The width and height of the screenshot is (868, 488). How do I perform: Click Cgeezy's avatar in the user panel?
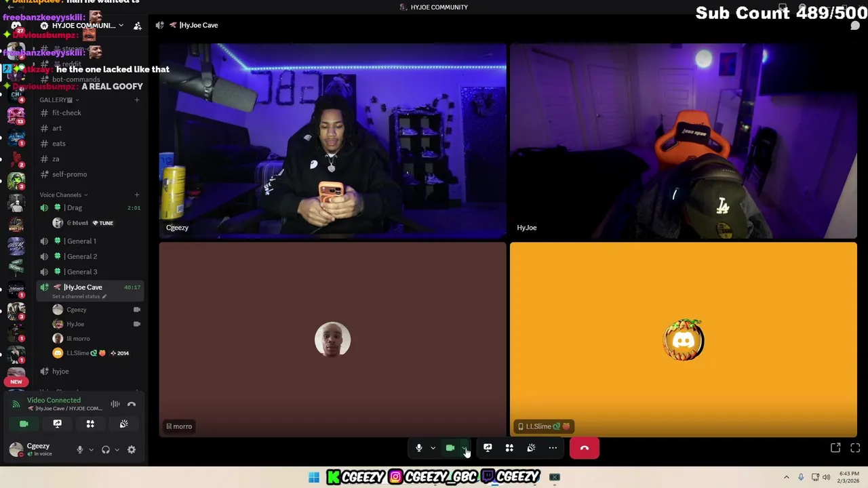16,449
